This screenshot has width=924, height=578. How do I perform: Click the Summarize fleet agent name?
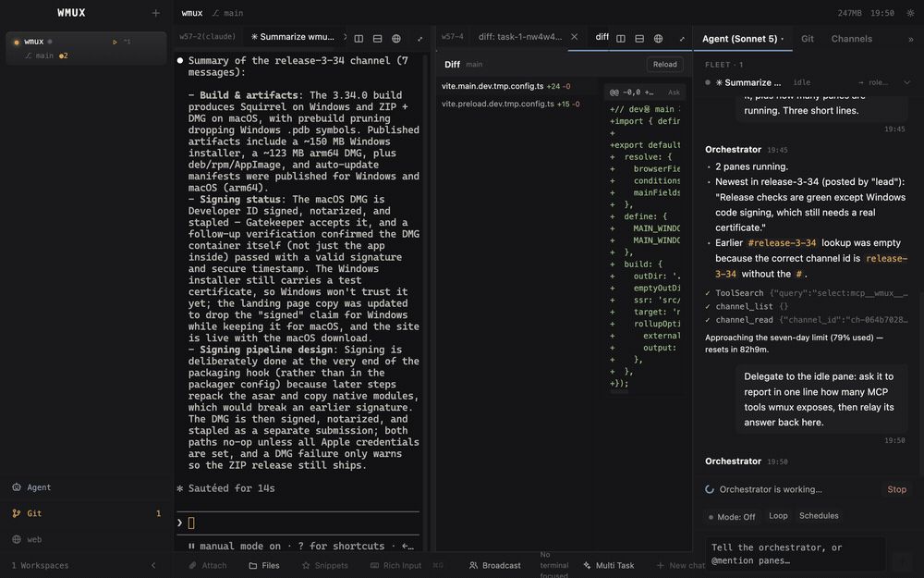tap(748, 82)
